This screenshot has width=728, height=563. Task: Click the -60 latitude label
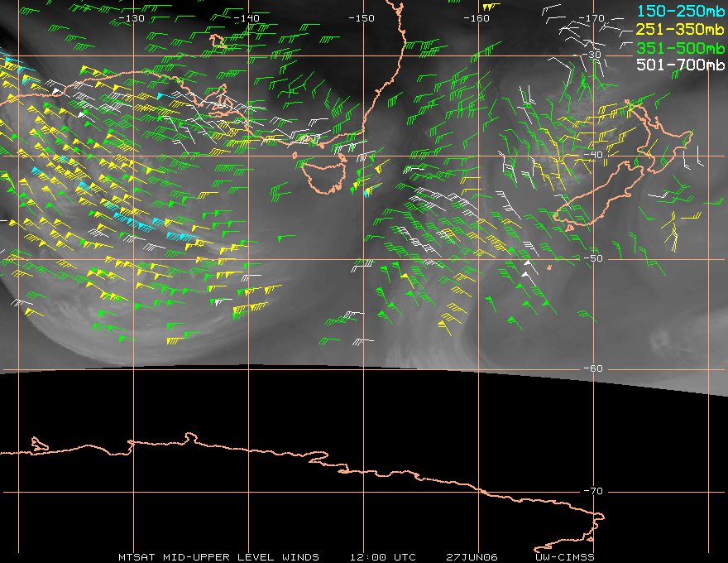(594, 369)
